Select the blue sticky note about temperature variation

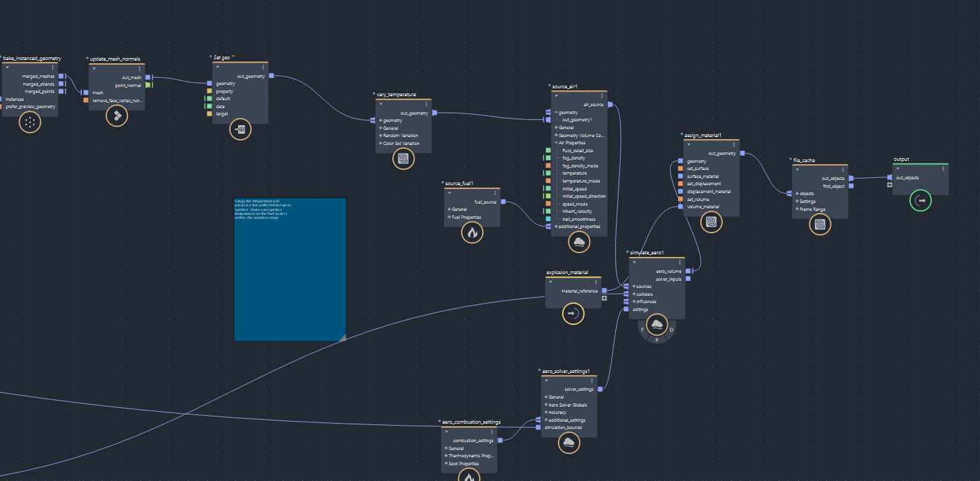pyautogui.click(x=290, y=269)
